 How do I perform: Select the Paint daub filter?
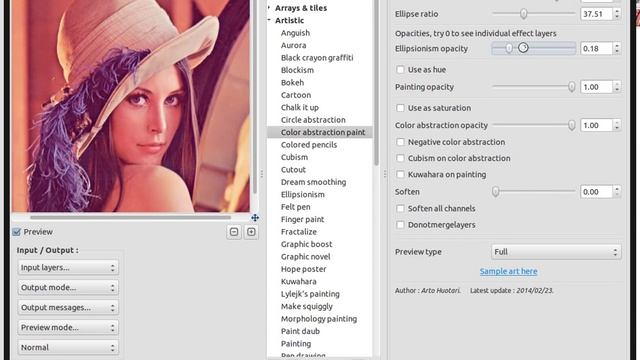tap(300, 331)
